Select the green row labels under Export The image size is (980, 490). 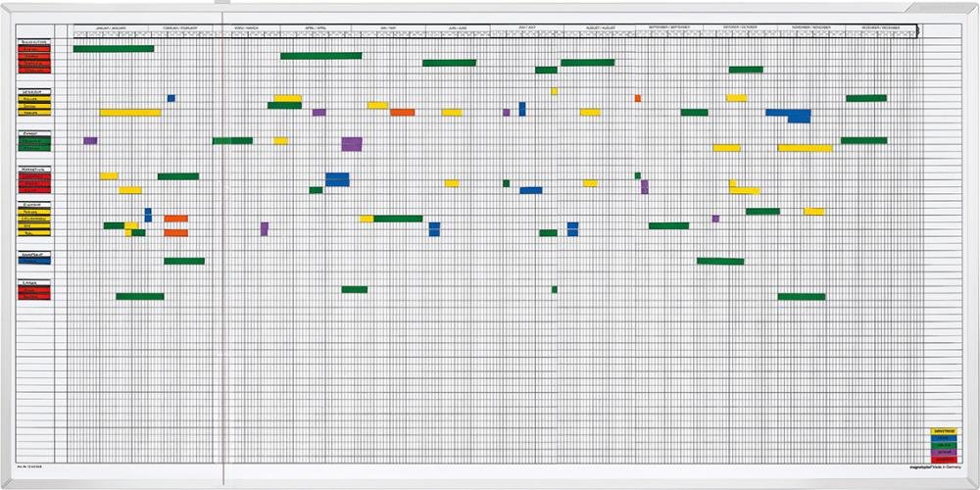pos(34,143)
